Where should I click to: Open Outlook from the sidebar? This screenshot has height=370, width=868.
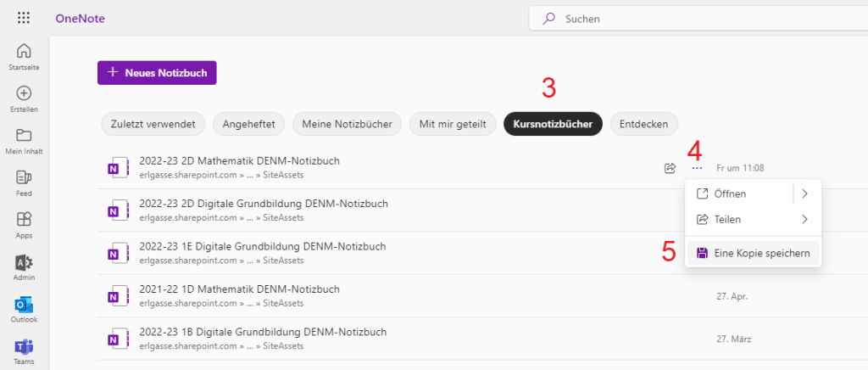pos(24,304)
